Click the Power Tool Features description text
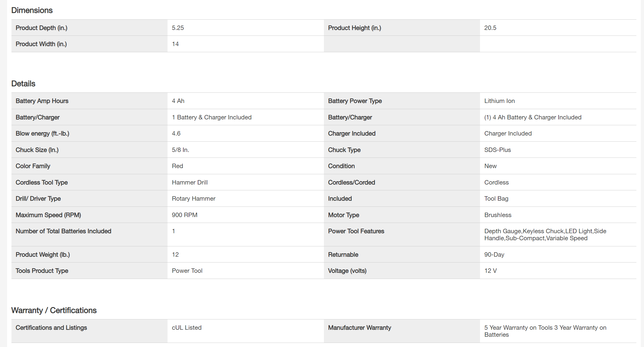644x347 pixels. click(x=545, y=235)
